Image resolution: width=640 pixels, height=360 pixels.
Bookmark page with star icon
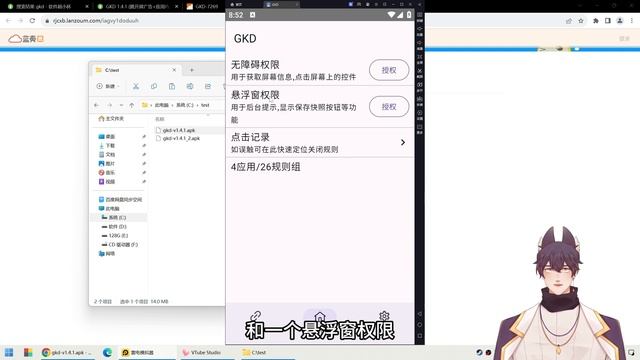coord(580,21)
